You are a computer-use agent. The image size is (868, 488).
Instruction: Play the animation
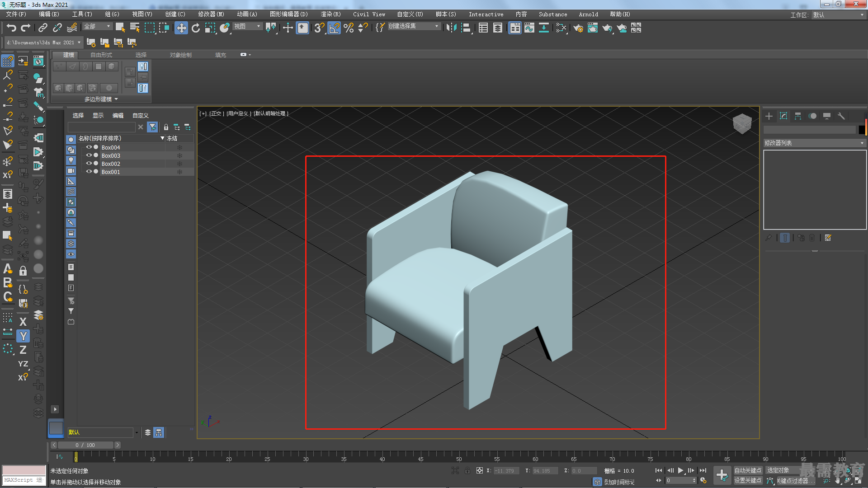680,470
